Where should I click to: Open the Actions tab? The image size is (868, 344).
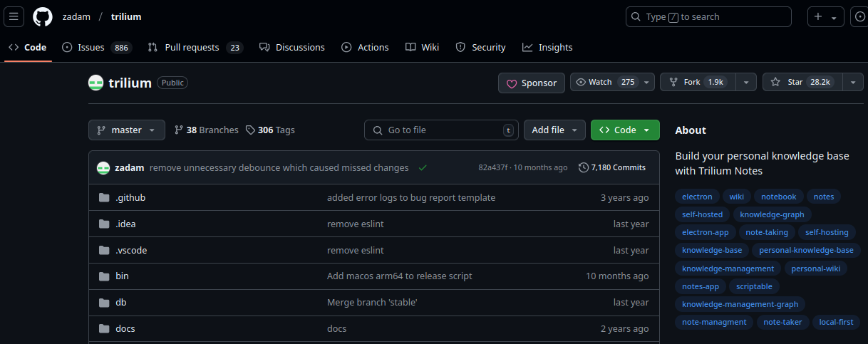click(366, 47)
